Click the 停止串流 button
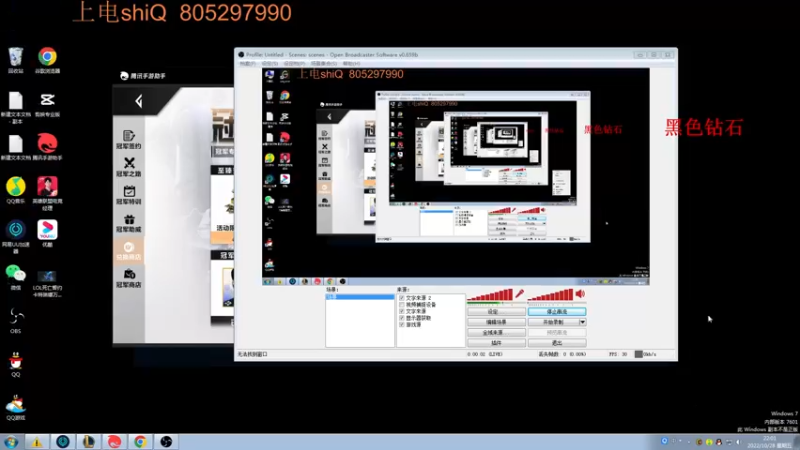This screenshot has width=800, height=450. 557,312
